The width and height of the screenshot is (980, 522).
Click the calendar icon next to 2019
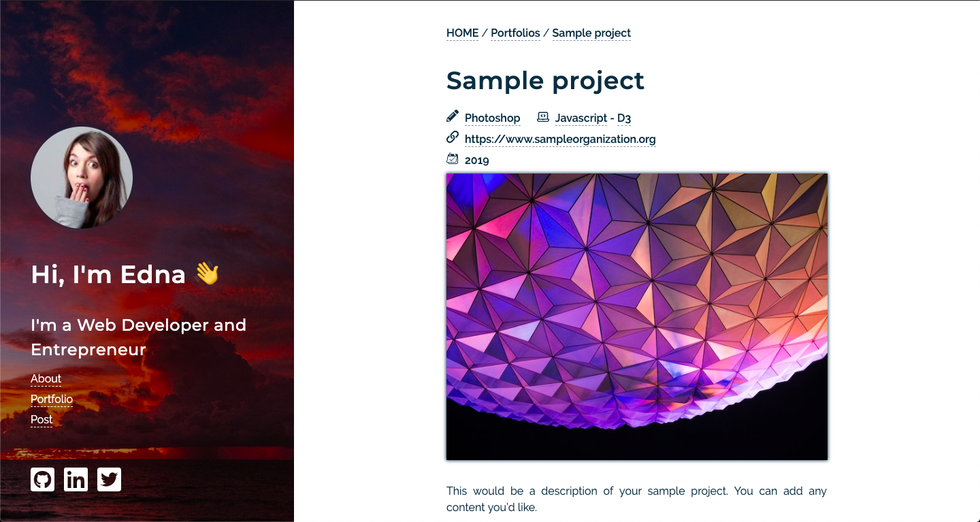coord(453,158)
